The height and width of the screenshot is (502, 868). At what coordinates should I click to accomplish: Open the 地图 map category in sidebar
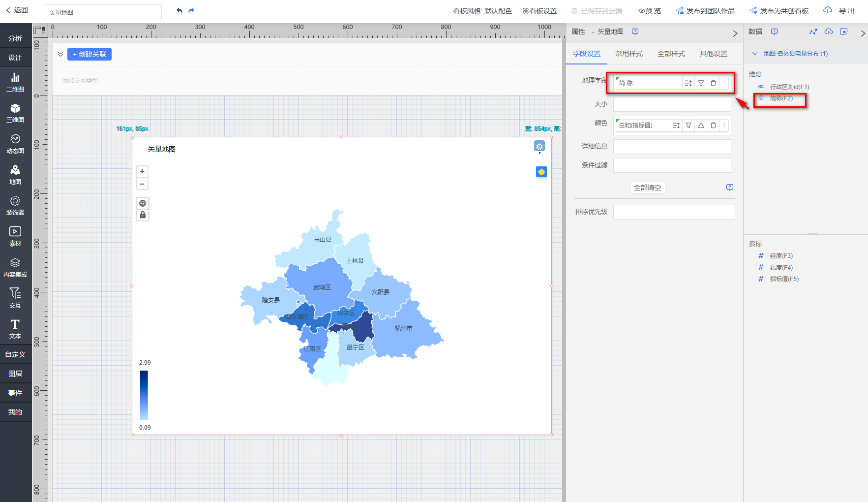[15, 175]
